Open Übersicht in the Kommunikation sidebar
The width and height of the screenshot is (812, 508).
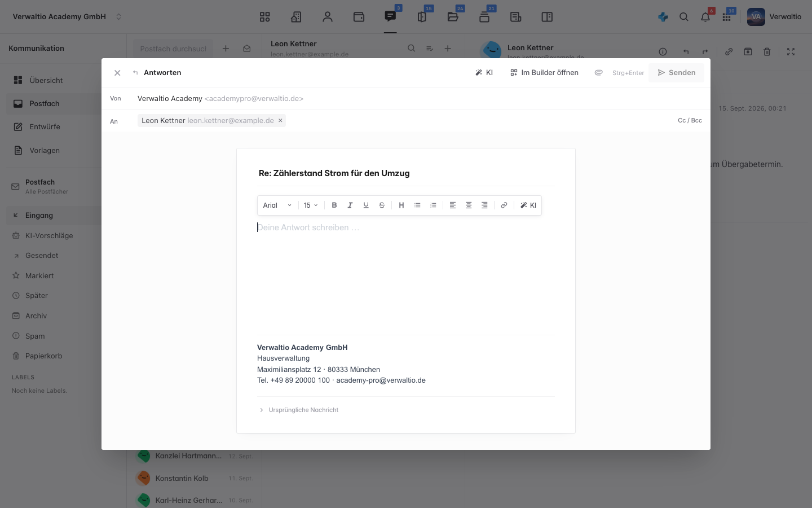click(x=54, y=80)
